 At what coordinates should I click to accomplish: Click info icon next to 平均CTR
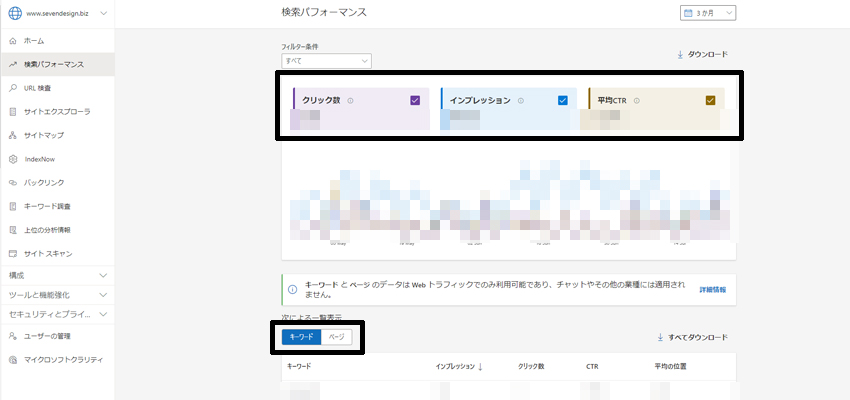[636, 100]
